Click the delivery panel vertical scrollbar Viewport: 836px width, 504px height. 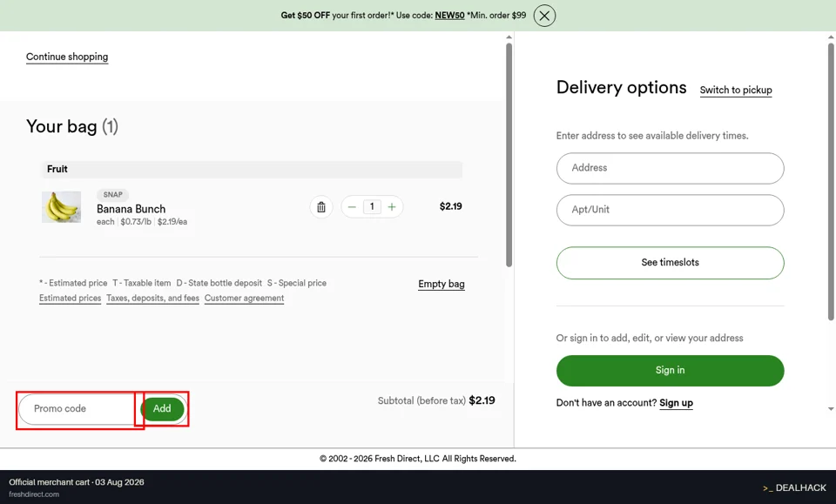(831, 181)
